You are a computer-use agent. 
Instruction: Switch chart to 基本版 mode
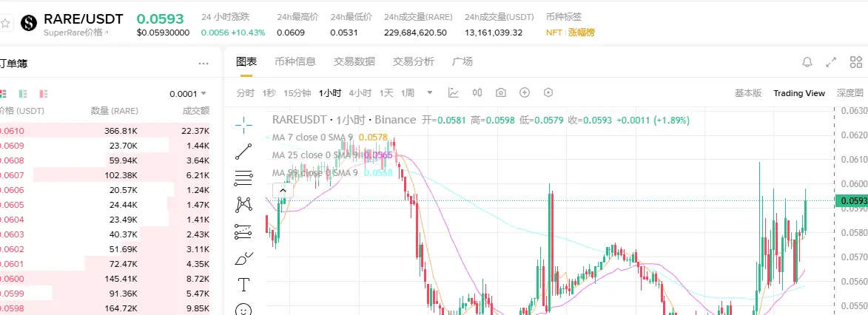[x=748, y=93]
